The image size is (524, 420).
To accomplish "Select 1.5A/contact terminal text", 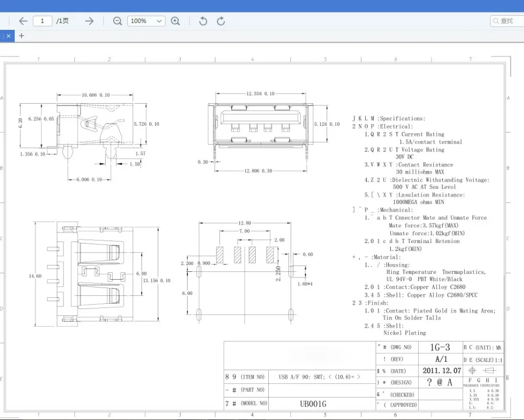I will click(431, 142).
